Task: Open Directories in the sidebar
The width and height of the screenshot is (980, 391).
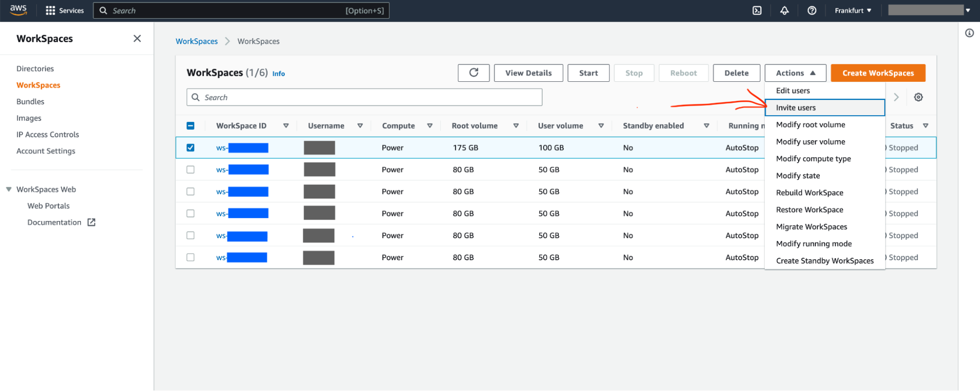Action: (x=35, y=69)
